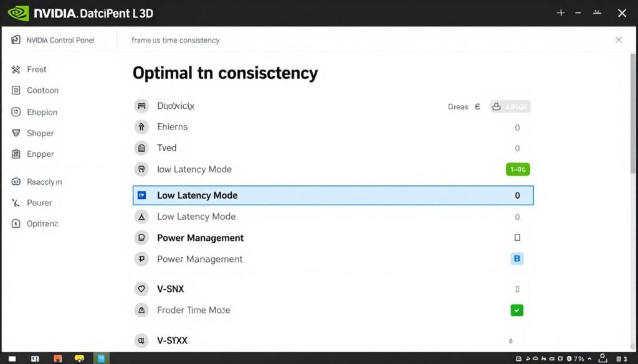This screenshot has height=364, width=638.
Task: Expand the low Latency Mode green value badge
Action: point(517,169)
